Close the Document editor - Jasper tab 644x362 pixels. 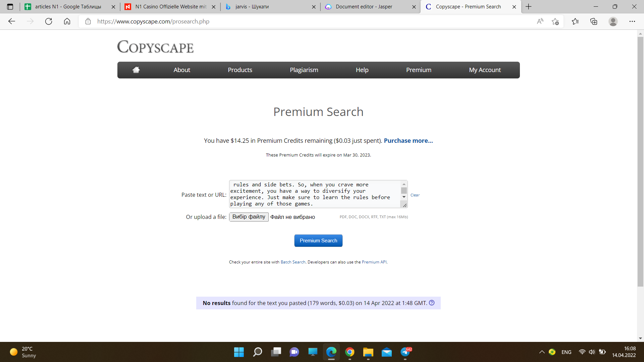(x=414, y=7)
